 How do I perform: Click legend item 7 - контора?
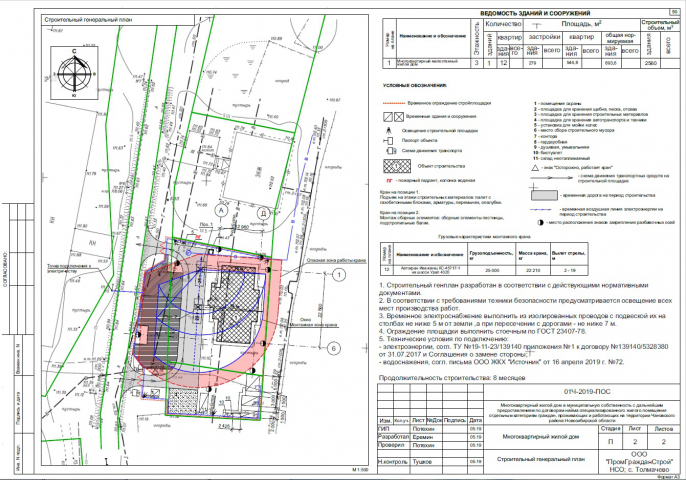pos(545,137)
